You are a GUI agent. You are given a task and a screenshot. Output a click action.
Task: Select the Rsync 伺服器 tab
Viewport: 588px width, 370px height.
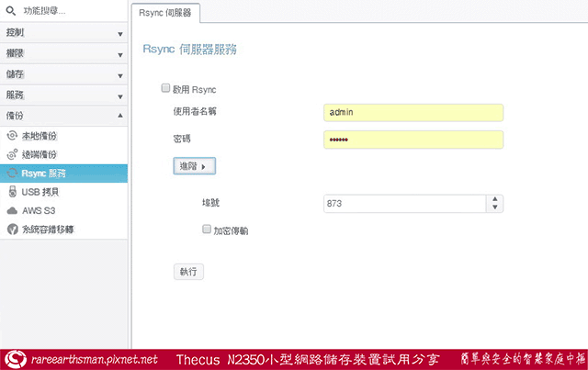(165, 13)
